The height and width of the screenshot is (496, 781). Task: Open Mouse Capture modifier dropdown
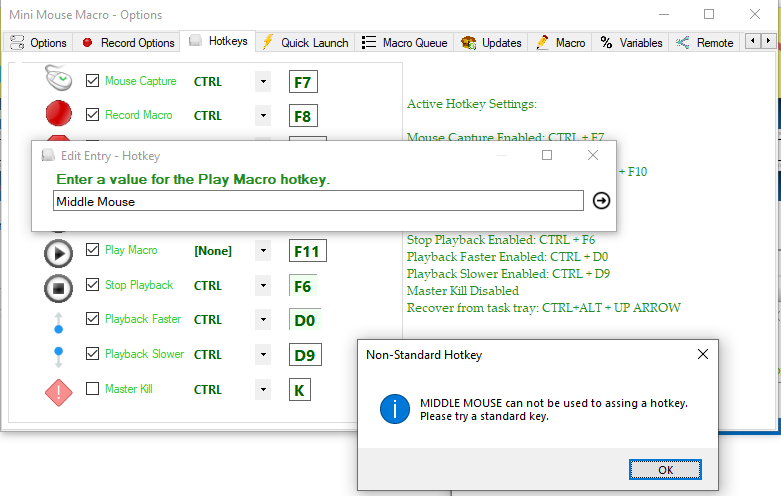point(263,81)
